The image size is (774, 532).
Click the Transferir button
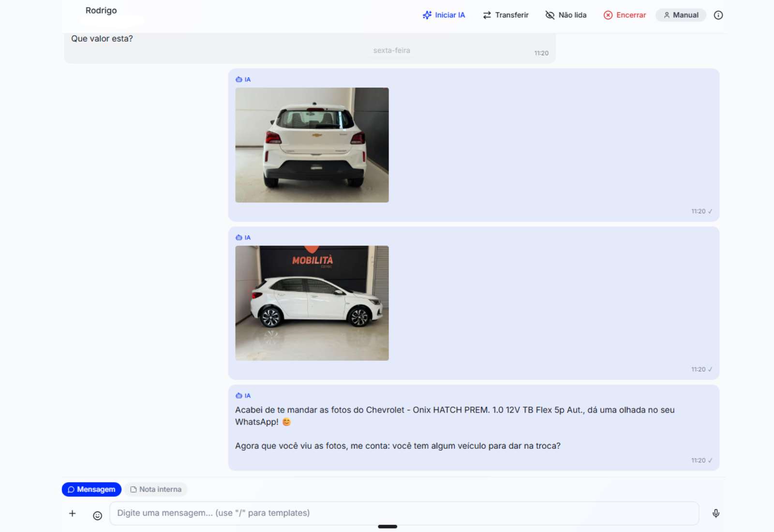pyautogui.click(x=506, y=15)
